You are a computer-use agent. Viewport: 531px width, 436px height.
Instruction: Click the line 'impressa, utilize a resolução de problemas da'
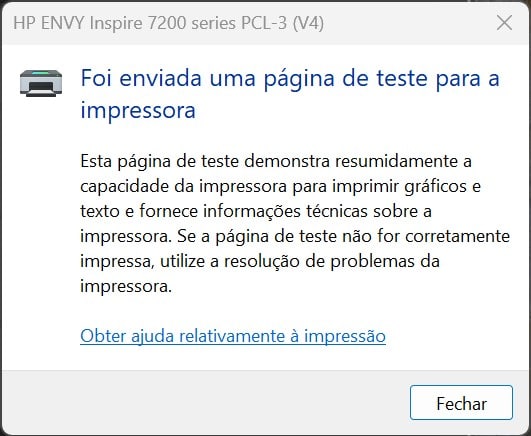(260, 261)
